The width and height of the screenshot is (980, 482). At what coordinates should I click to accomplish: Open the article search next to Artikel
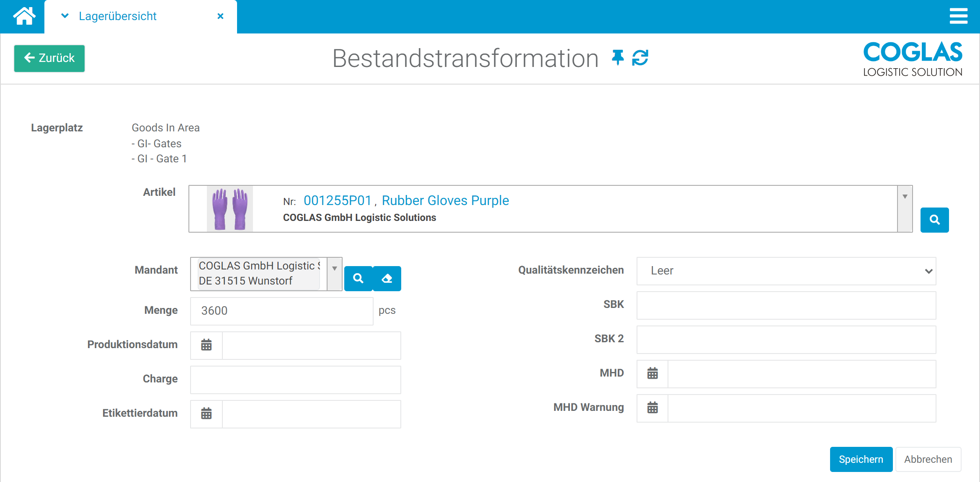pos(934,220)
